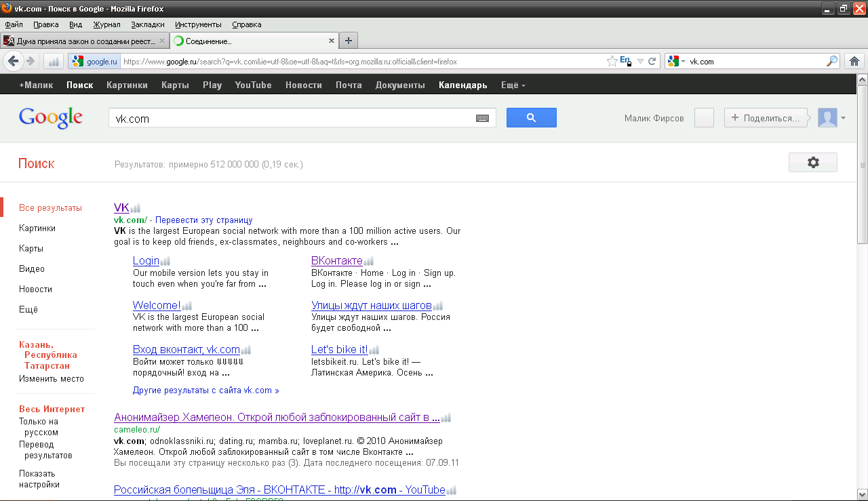Click the google.ru site identity badge
Screen dimensions: 868x501
[94, 61]
